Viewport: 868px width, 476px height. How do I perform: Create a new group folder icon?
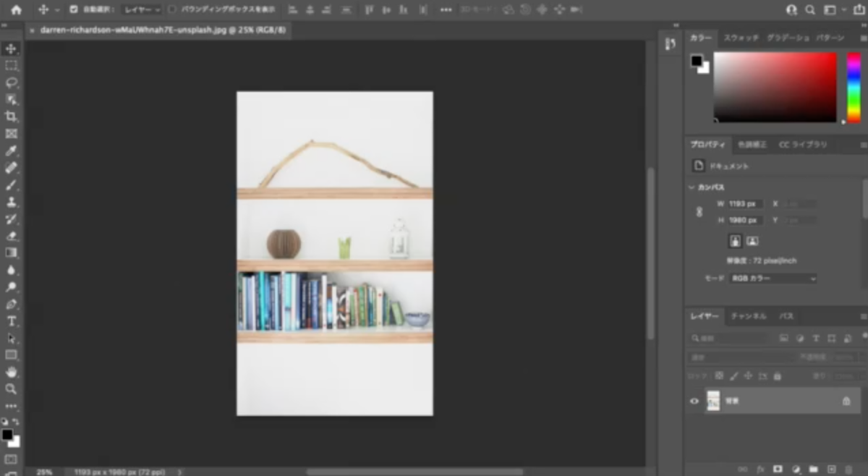click(813, 469)
